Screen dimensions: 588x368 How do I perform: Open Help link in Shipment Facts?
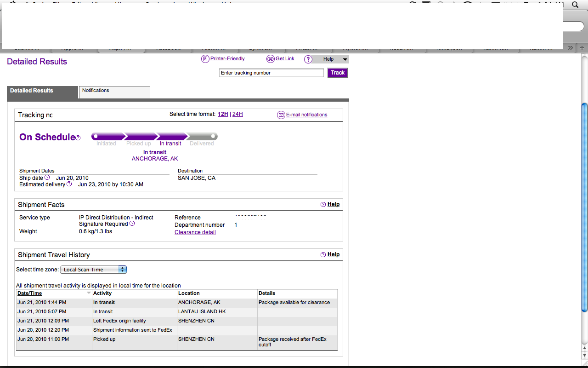pyautogui.click(x=334, y=204)
